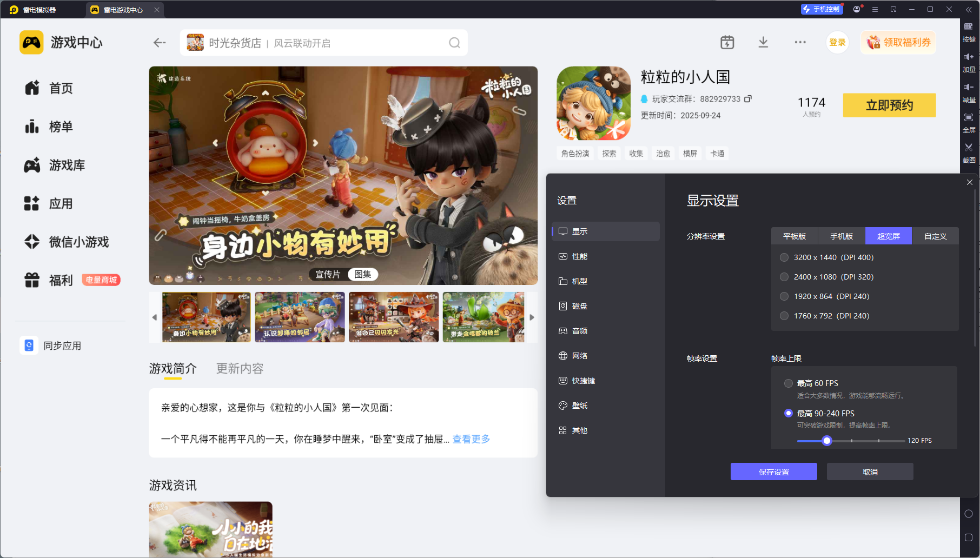Adjust the FPS limit slider handle
Screen dimensions: 980x558
(826, 441)
